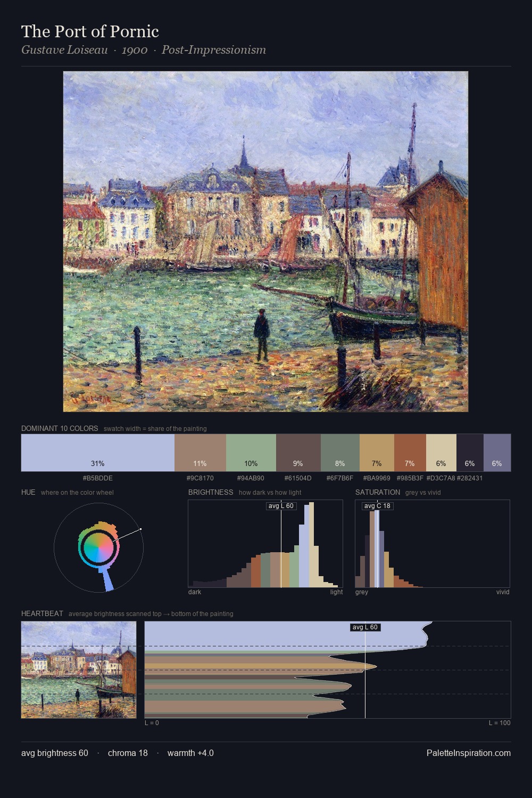This screenshot has height=798, width=532.
Task: Click the title The Port of Pornic
Action: 90,31
